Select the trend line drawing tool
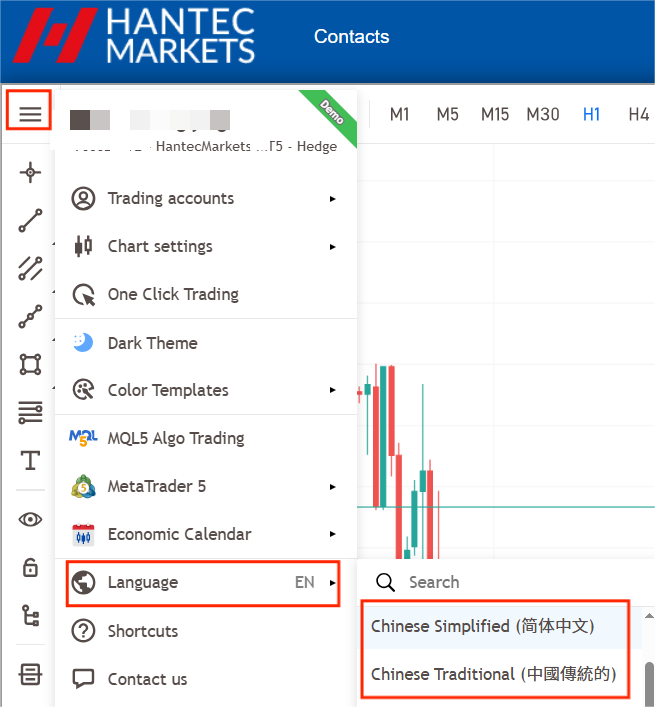This screenshot has width=655, height=707. coord(30,220)
